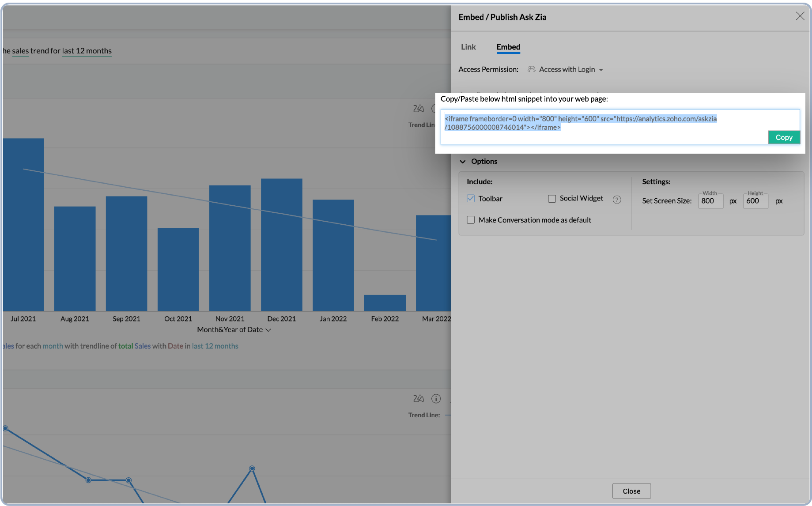Click the Zia icon above the line chart

point(418,399)
